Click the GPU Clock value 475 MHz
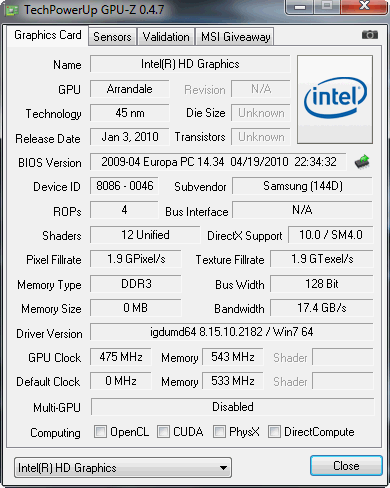The width and height of the screenshot is (390, 488). [121, 357]
